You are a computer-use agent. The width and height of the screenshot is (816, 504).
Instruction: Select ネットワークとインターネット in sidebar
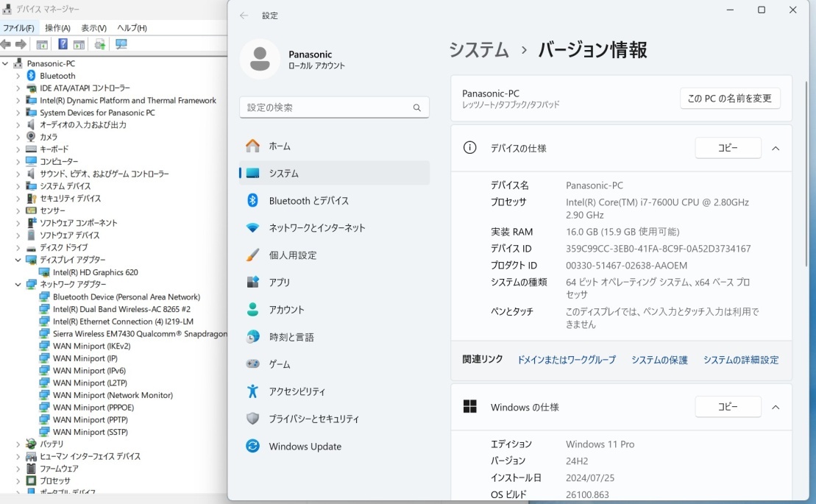pyautogui.click(x=334, y=228)
